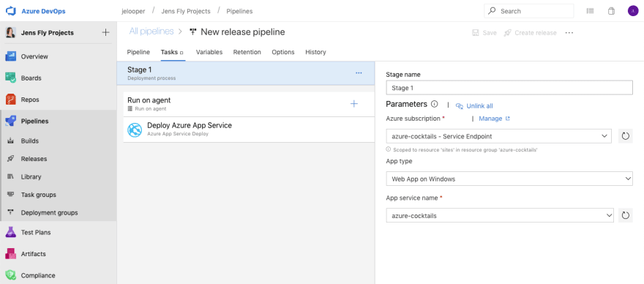Select the Stage 1 deployment process row
Viewport: 644px width, 284px height.
pos(246,73)
